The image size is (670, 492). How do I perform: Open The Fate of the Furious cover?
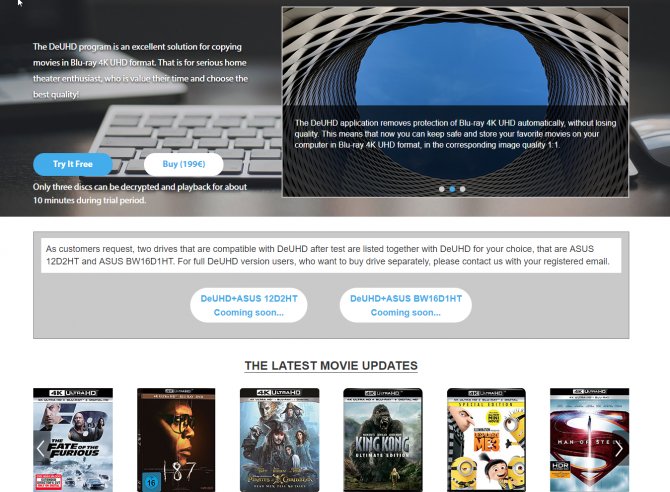click(73, 440)
